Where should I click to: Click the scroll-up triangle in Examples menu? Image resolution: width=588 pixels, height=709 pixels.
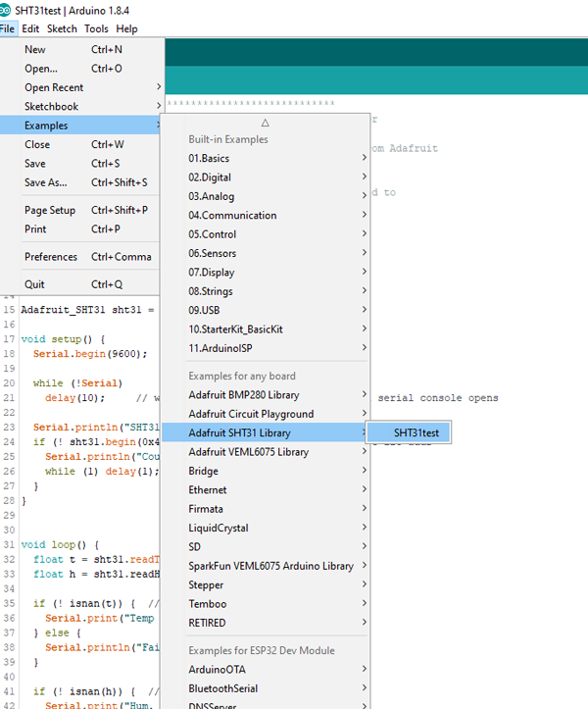(265, 123)
